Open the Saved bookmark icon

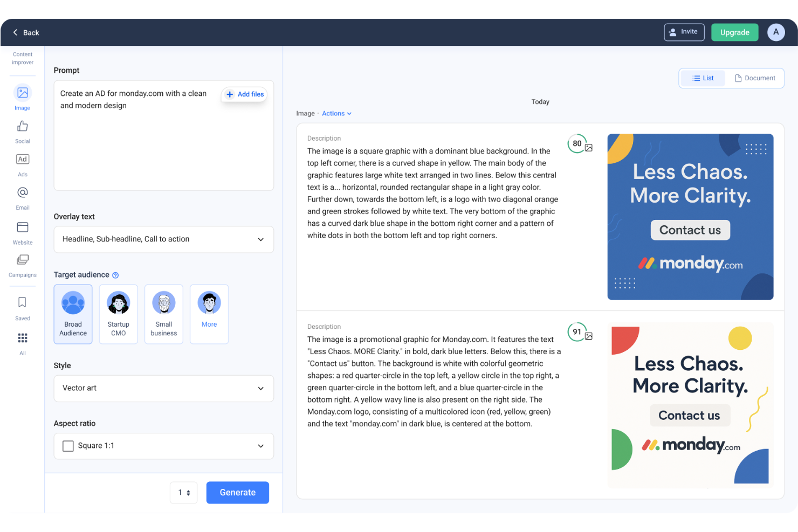[23, 302]
